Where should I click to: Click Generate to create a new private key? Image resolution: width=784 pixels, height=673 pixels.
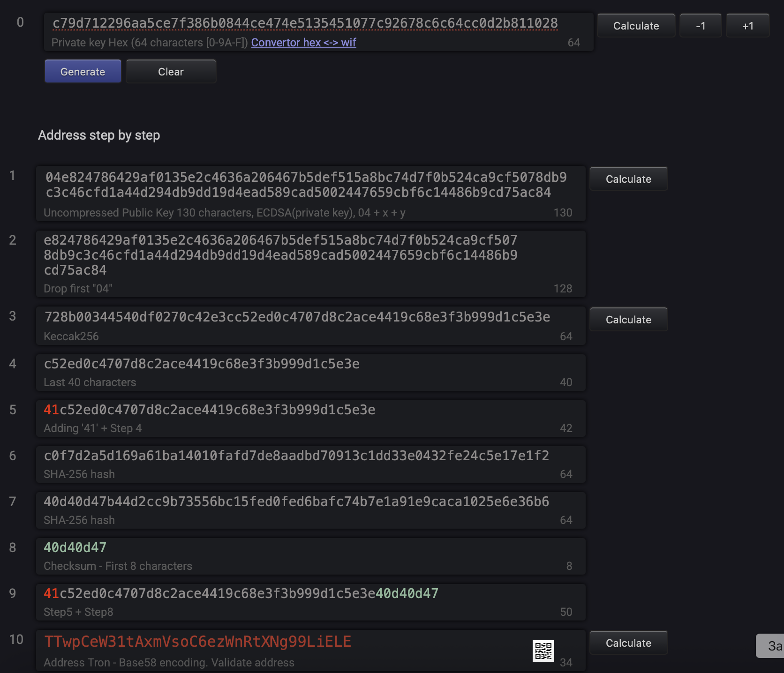[83, 71]
